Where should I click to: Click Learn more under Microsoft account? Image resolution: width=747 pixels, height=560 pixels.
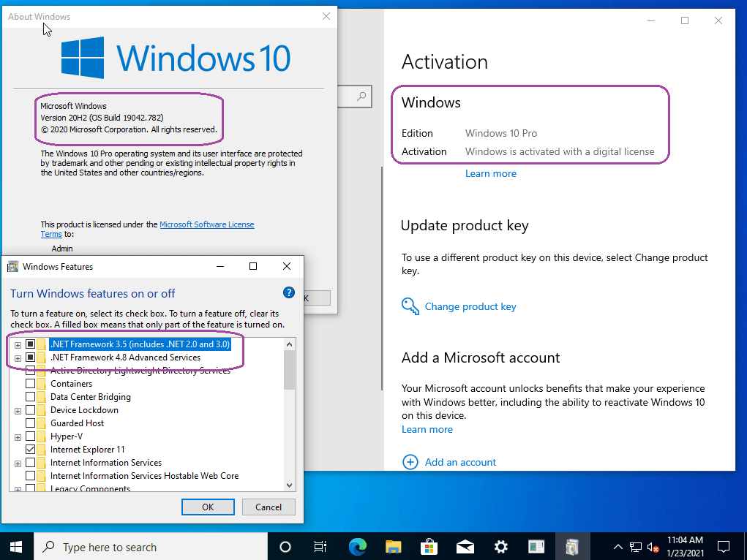[x=427, y=429]
